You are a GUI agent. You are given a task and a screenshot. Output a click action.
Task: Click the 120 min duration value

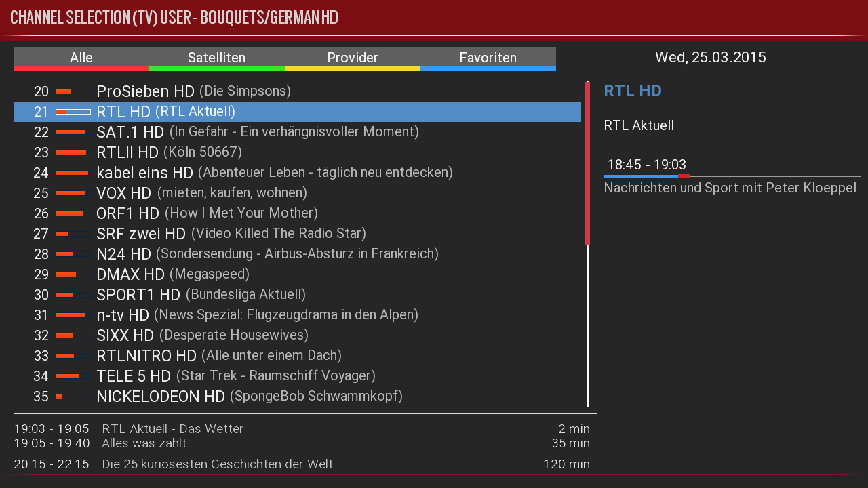(566, 464)
